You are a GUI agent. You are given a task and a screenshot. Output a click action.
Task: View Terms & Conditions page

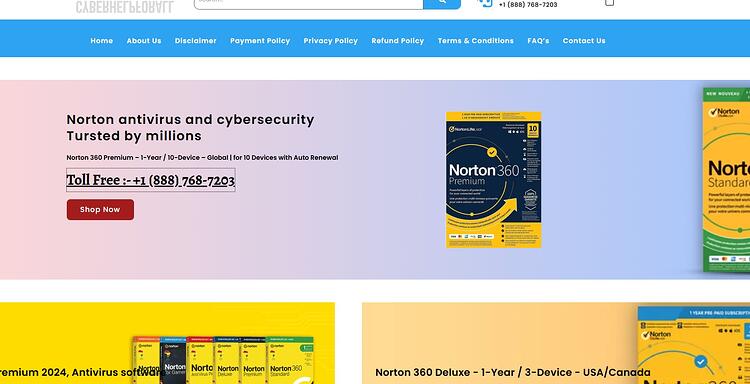[476, 41]
